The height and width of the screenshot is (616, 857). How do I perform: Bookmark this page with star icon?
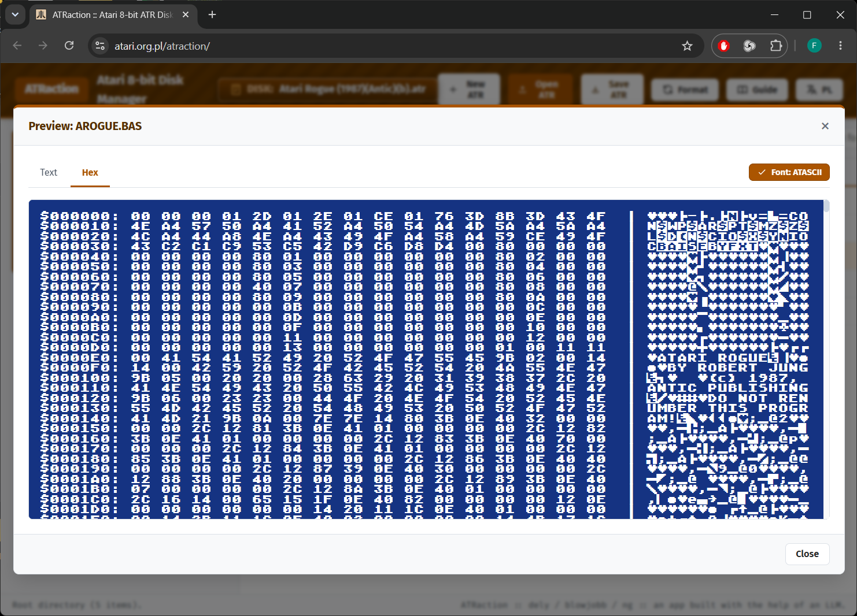tap(687, 46)
